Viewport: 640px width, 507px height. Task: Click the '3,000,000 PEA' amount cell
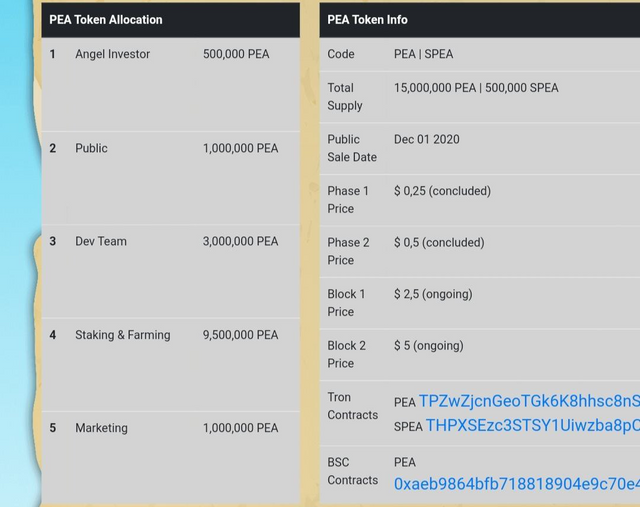coord(240,241)
